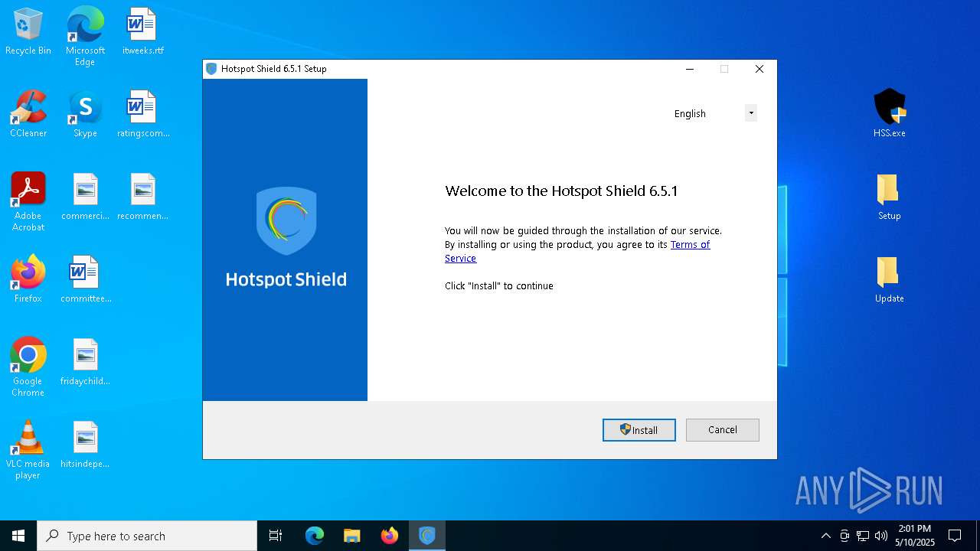Select the Setup folder on desktop
The image size is (980, 551).
click(x=890, y=197)
